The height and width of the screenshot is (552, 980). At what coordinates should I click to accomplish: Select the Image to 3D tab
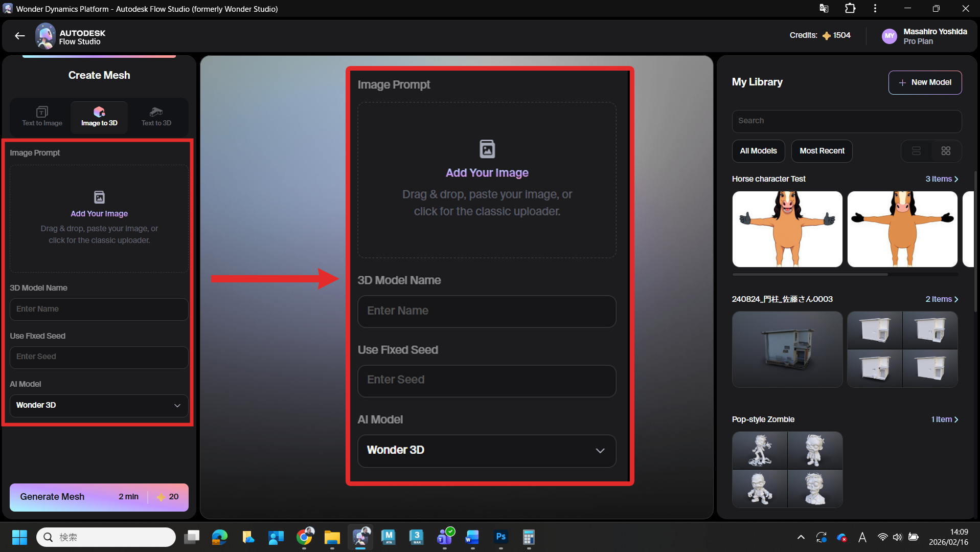pos(99,117)
